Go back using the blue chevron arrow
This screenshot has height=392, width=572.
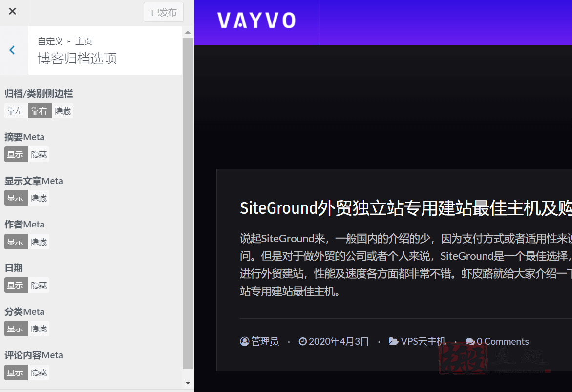click(x=12, y=50)
